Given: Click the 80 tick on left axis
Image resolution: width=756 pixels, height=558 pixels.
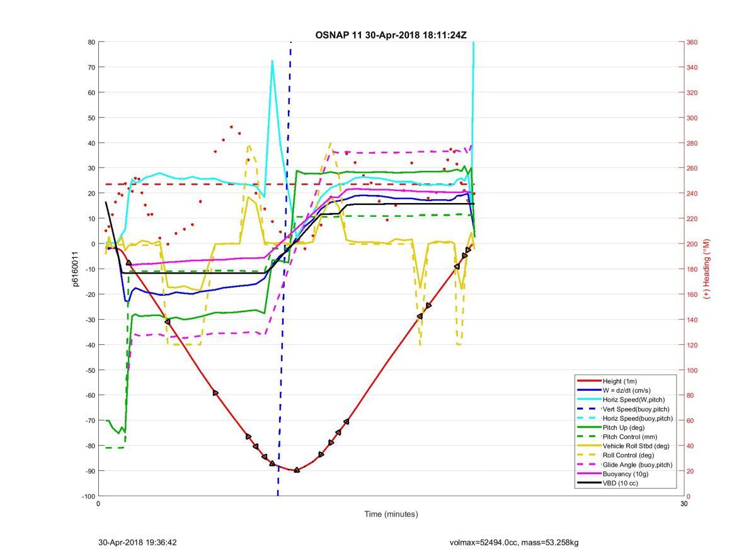Looking at the screenshot, I should pyautogui.click(x=91, y=42).
